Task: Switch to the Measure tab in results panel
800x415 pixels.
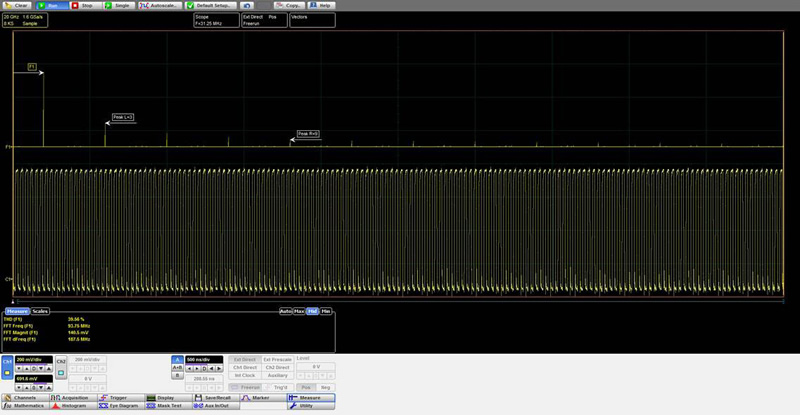Action: (17, 311)
